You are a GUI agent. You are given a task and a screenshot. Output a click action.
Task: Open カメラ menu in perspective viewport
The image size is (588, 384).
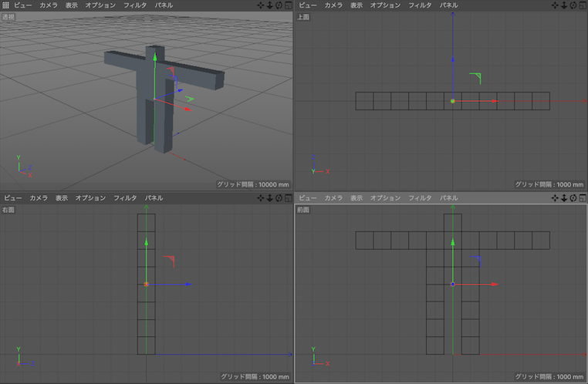(x=49, y=5)
